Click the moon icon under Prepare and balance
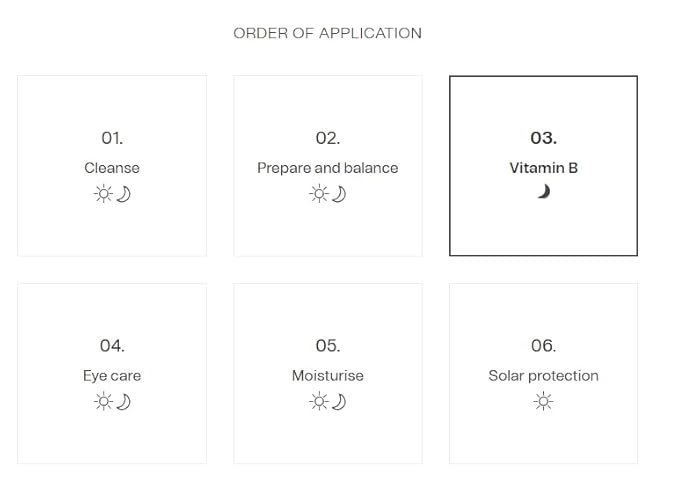Viewport: 679px width, 492px height. 339,194
